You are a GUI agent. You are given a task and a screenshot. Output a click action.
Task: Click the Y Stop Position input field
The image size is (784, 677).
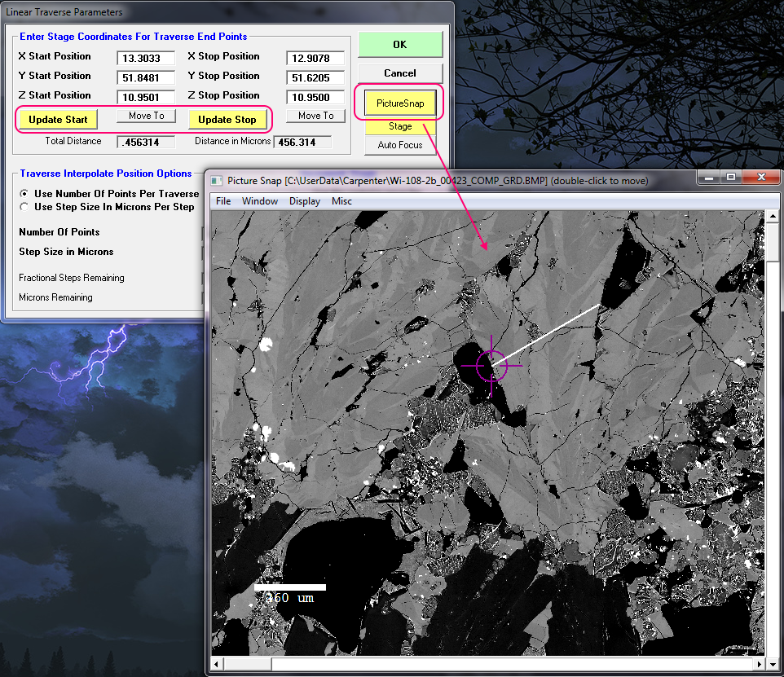point(315,78)
